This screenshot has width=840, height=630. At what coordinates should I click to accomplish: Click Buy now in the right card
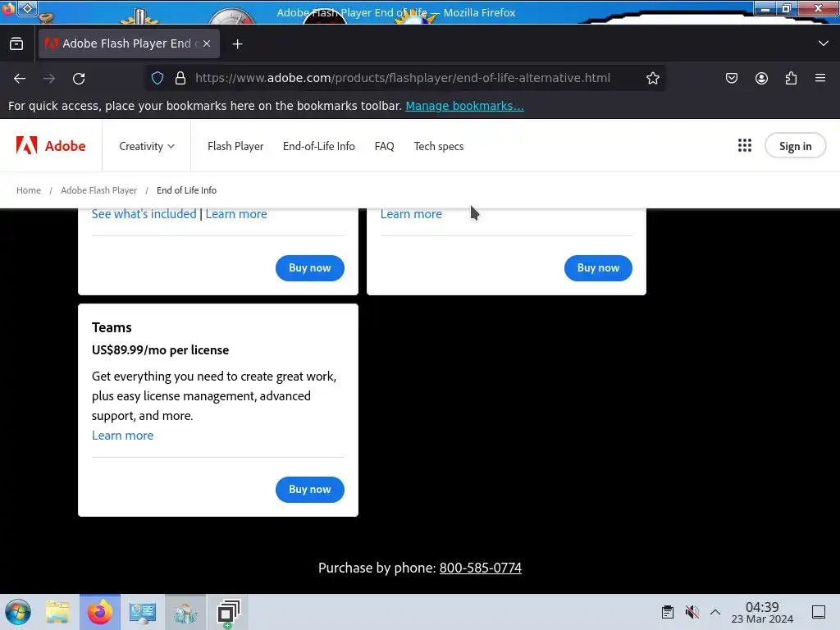[598, 268]
